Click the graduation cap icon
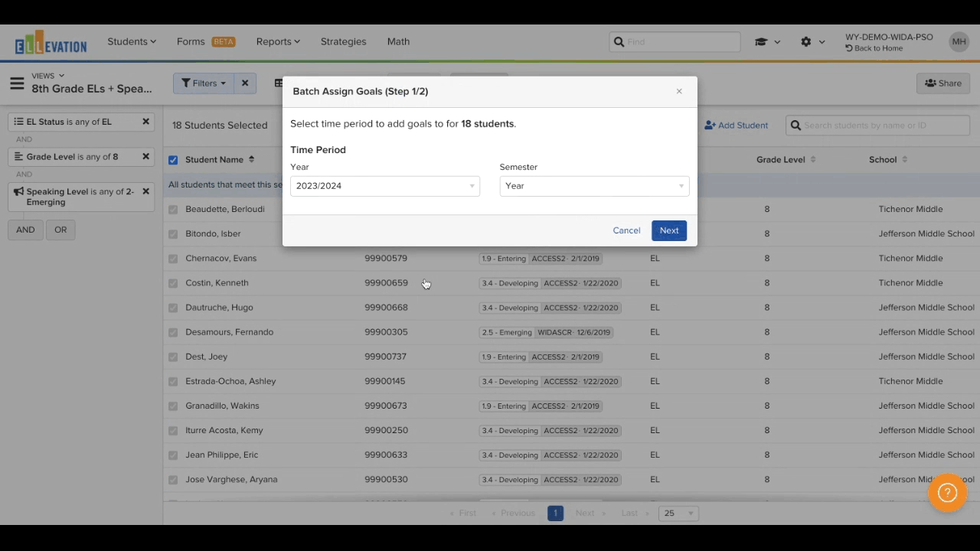 tap(761, 42)
